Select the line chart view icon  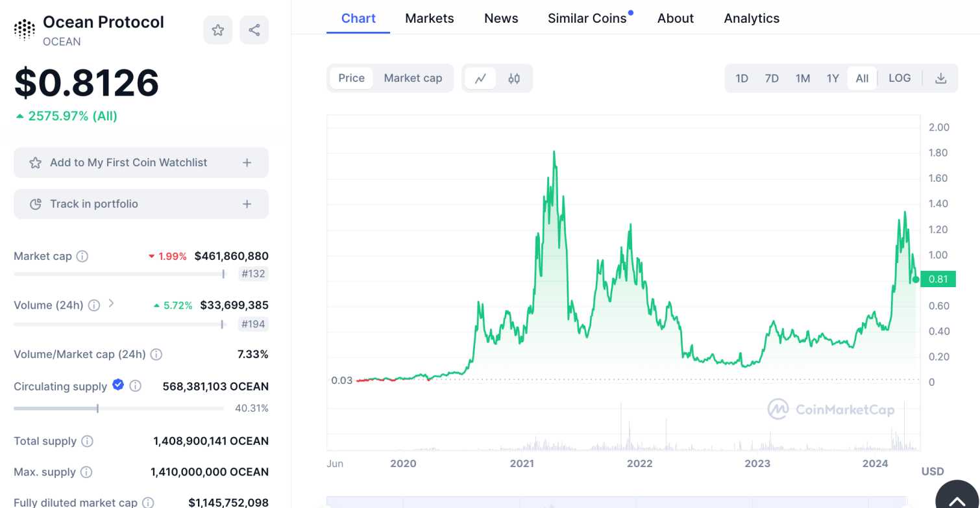[480, 79]
